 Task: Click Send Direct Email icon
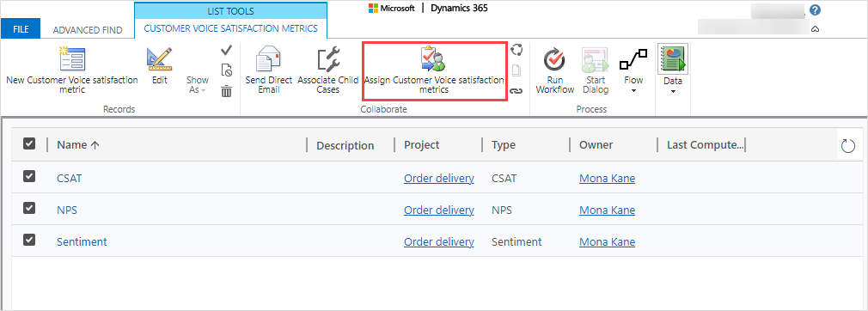268,59
